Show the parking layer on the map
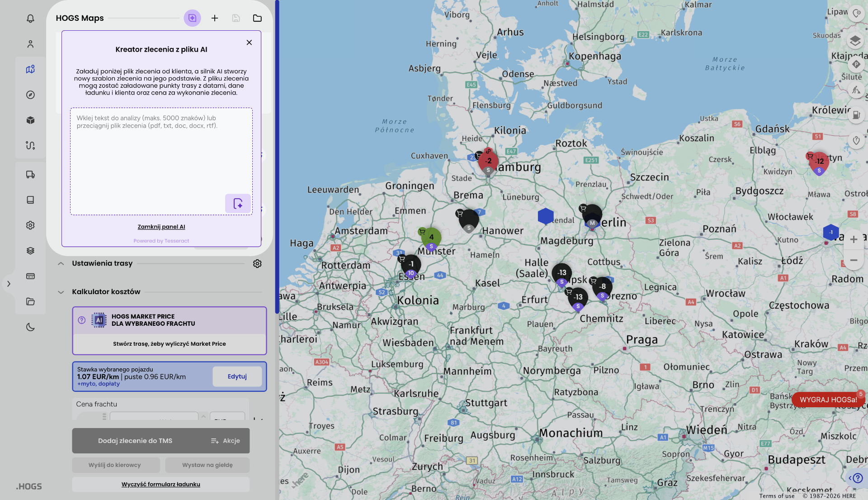This screenshot has height=500, width=868. point(856,64)
